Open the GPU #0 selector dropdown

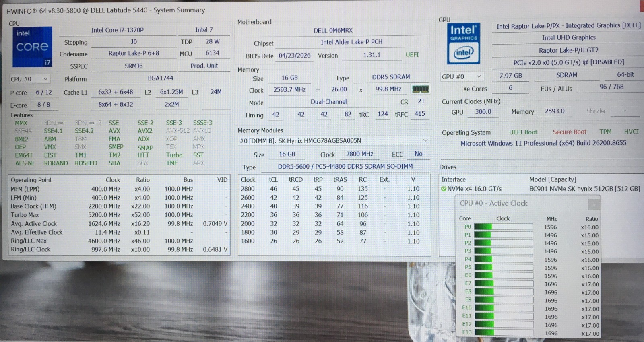pos(462,76)
